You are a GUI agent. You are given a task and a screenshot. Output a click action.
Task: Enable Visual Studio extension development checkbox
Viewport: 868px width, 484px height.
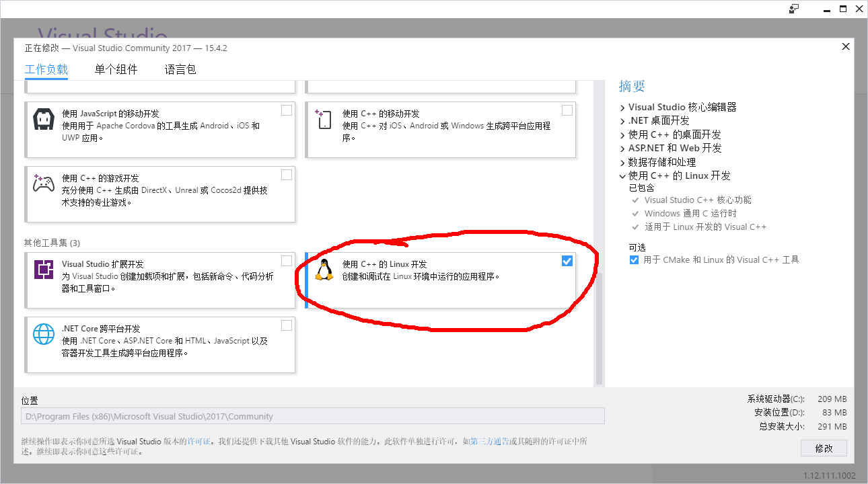[287, 261]
